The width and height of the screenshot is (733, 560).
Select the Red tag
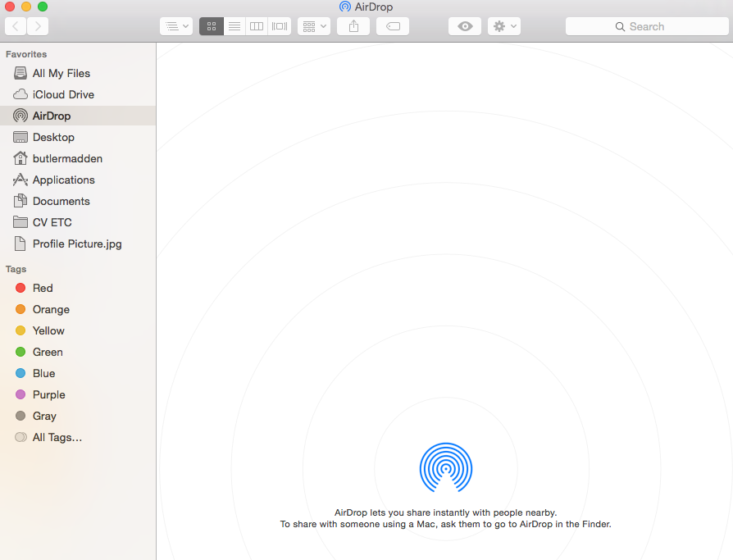78,288
